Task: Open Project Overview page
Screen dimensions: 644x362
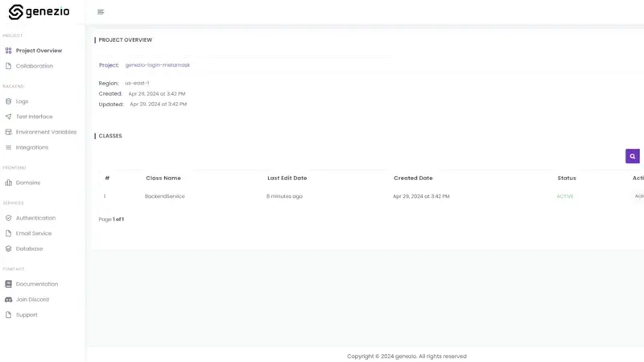Action: click(x=39, y=51)
